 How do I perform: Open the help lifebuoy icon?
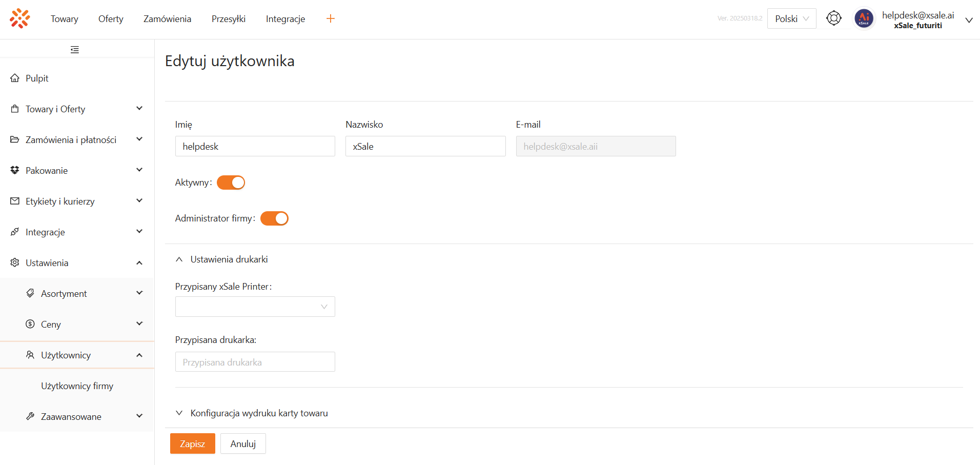coord(834,18)
